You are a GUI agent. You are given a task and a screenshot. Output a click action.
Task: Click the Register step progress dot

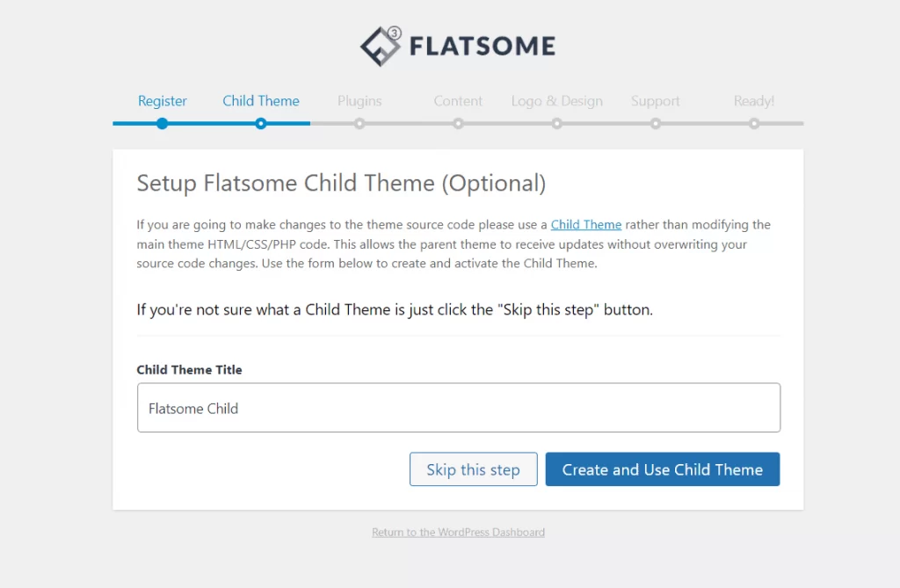(162, 124)
